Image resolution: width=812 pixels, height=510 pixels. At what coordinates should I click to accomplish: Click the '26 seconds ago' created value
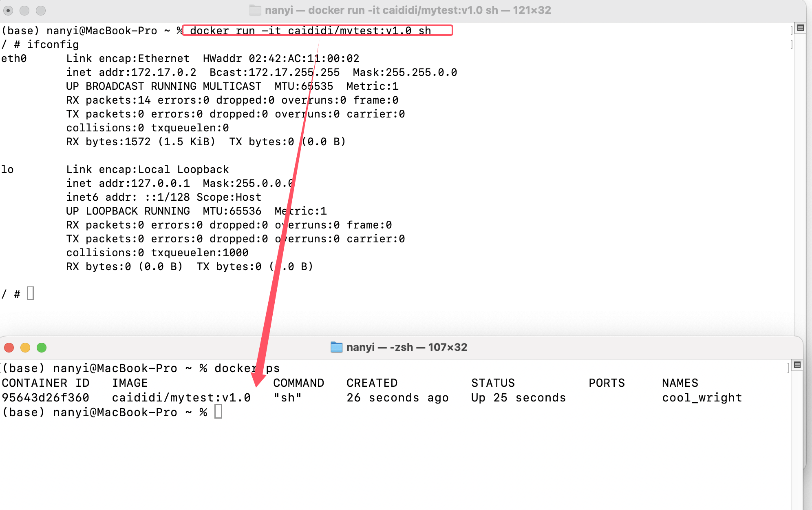(398, 397)
